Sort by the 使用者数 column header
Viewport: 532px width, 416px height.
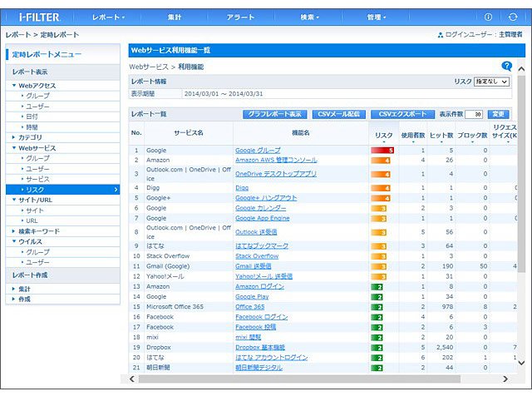413,136
